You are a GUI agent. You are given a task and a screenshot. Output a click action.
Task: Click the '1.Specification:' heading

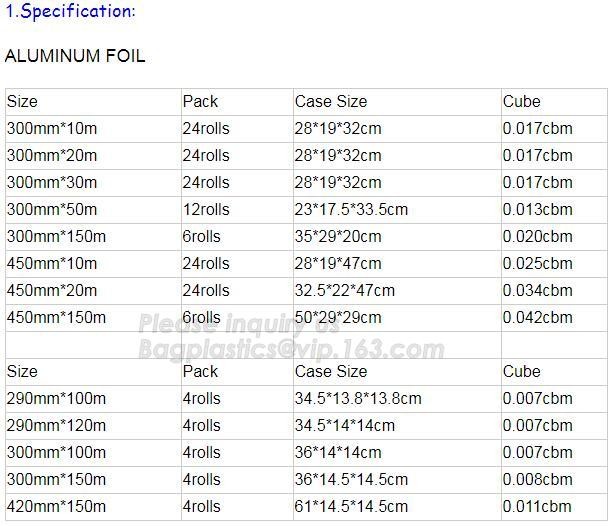point(70,11)
